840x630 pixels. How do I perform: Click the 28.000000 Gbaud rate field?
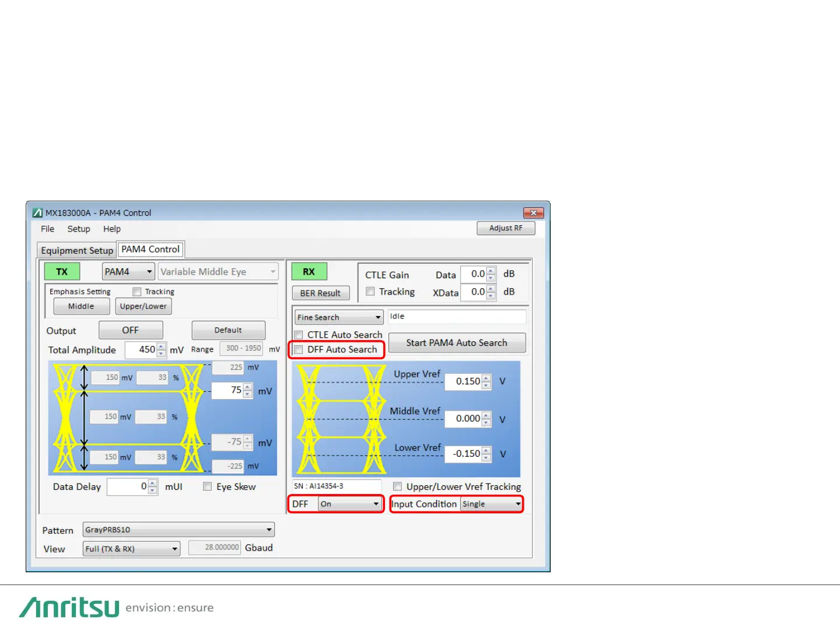[215, 547]
